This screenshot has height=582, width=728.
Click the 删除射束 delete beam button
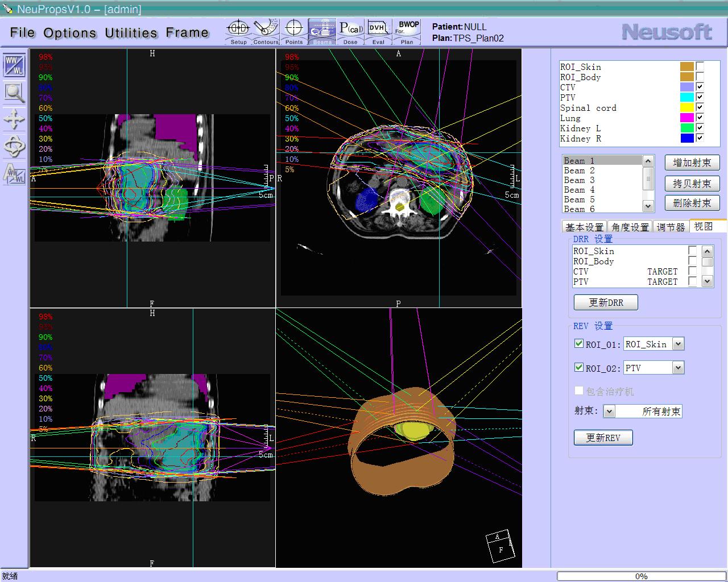coord(692,203)
